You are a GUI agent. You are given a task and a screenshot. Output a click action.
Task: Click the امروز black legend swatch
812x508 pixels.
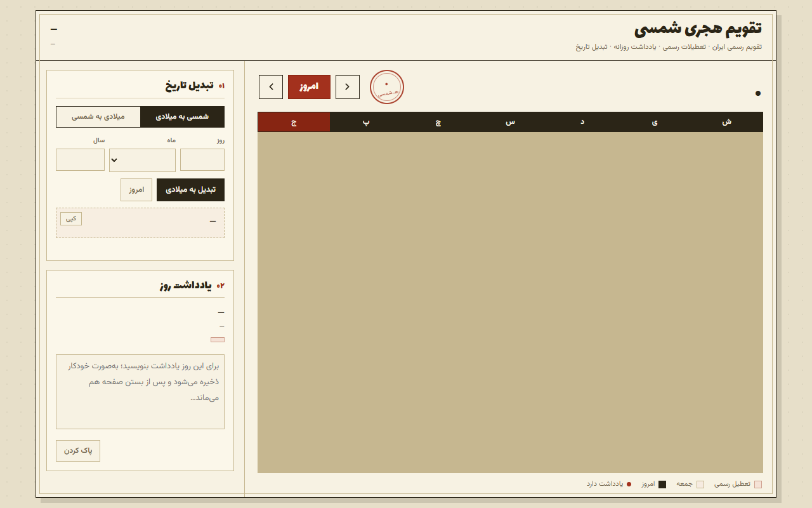click(662, 485)
